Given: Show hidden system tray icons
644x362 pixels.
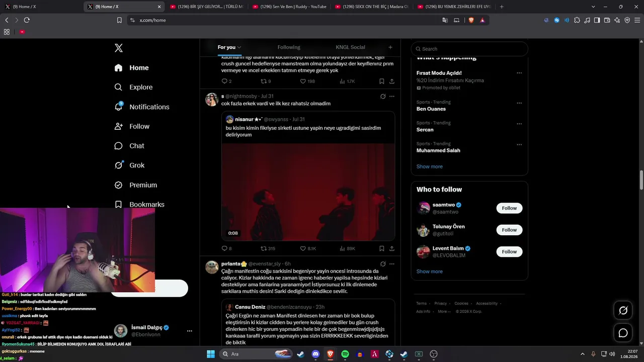Looking at the screenshot, I should pyautogui.click(x=583, y=354).
